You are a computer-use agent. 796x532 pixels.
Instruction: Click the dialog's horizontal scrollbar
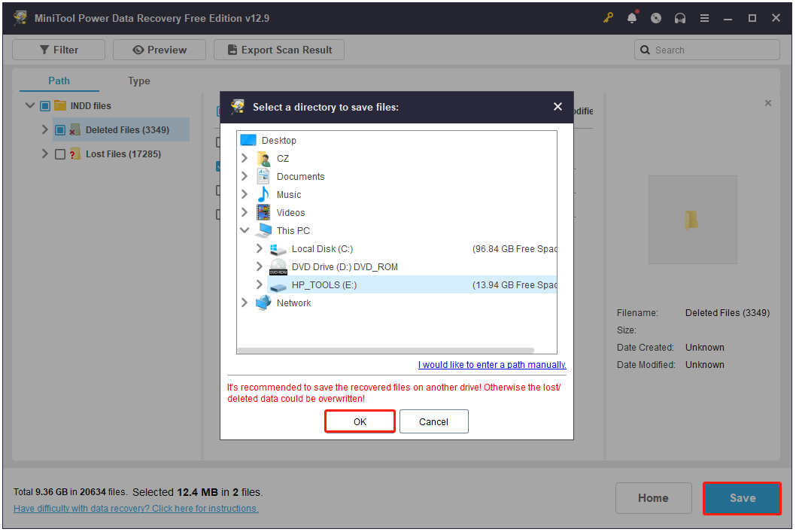click(x=386, y=350)
